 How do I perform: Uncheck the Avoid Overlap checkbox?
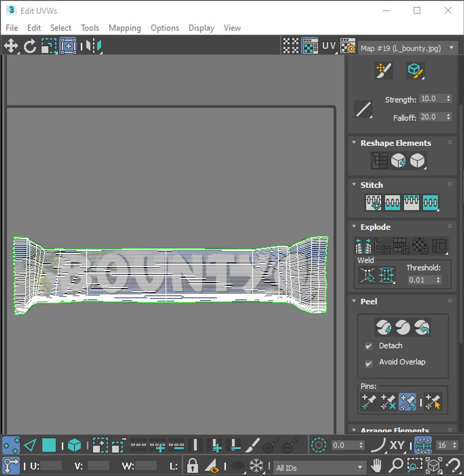coord(369,363)
